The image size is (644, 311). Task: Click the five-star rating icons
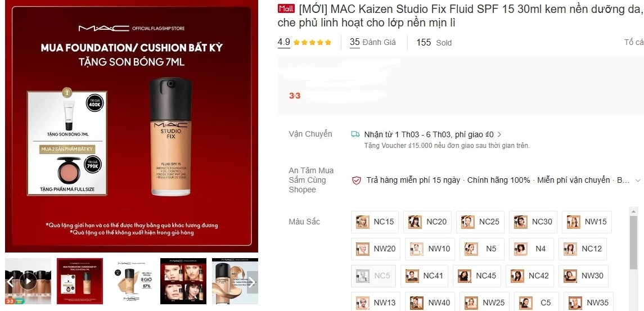pyautogui.click(x=313, y=42)
